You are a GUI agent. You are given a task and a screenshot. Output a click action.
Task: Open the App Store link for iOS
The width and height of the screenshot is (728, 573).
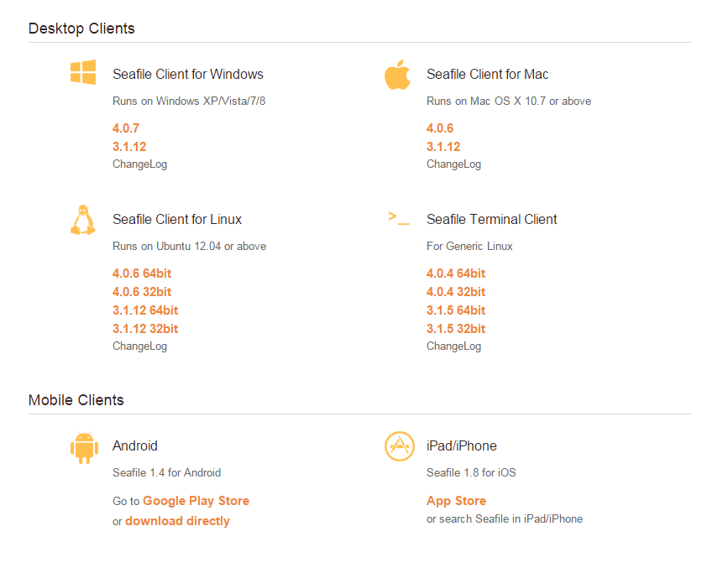pyautogui.click(x=457, y=501)
